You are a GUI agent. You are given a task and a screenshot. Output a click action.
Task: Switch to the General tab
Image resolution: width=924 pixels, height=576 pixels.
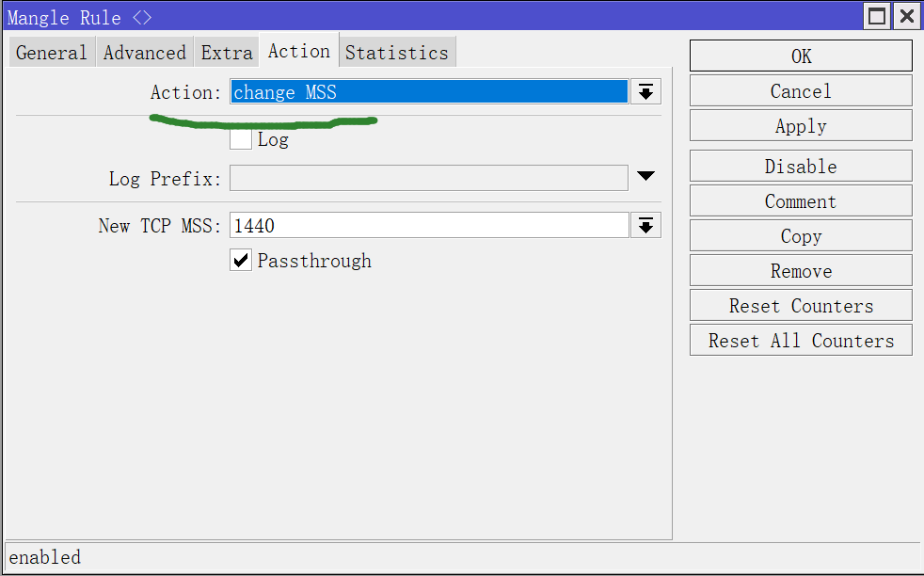[x=52, y=53]
